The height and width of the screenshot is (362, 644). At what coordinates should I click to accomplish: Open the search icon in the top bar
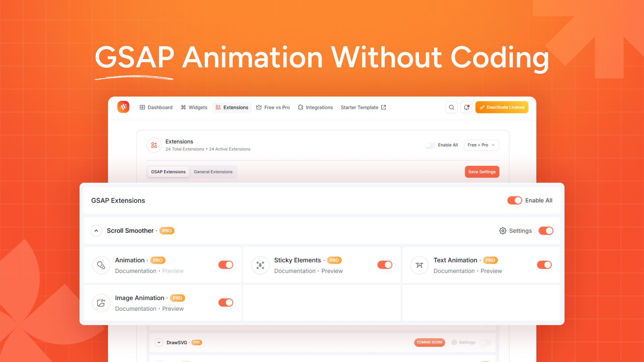tap(451, 107)
